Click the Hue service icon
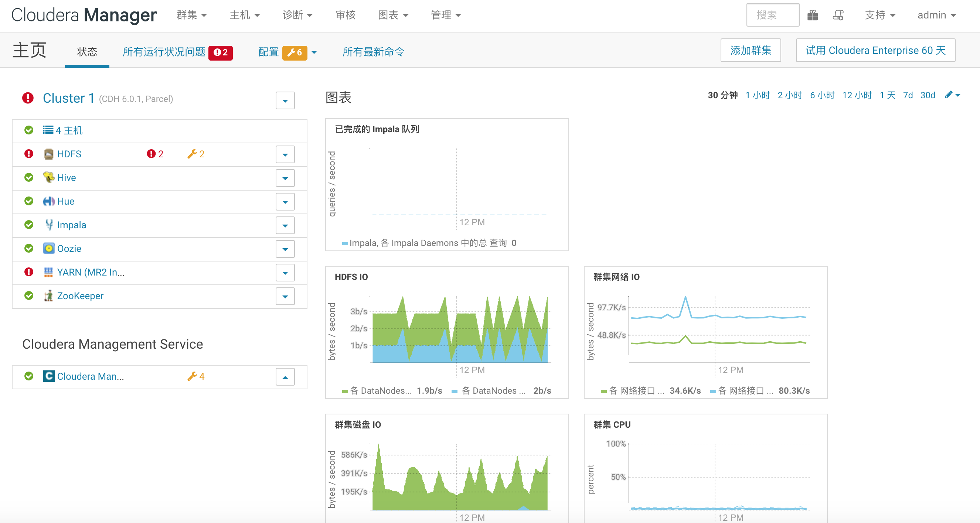The height and width of the screenshot is (523, 980). [49, 201]
